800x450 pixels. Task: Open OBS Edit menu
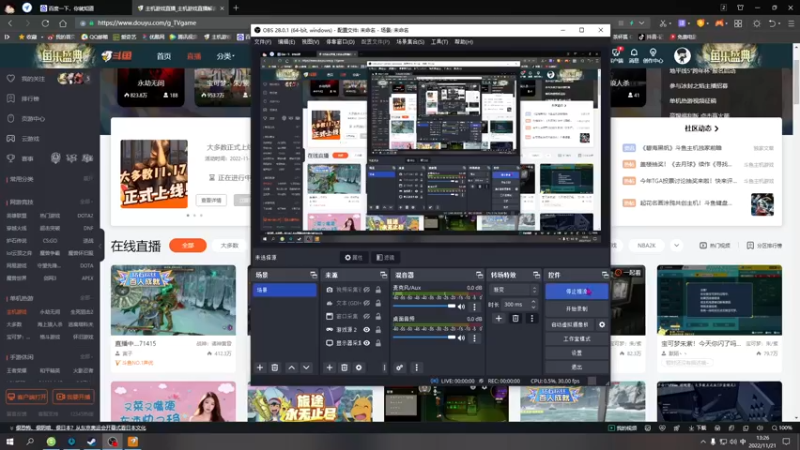point(286,42)
